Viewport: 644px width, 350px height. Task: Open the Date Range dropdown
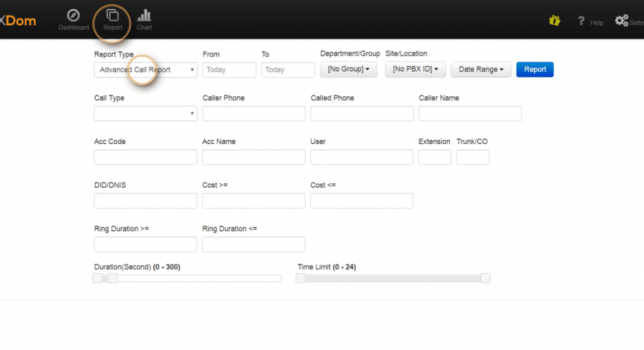(480, 69)
